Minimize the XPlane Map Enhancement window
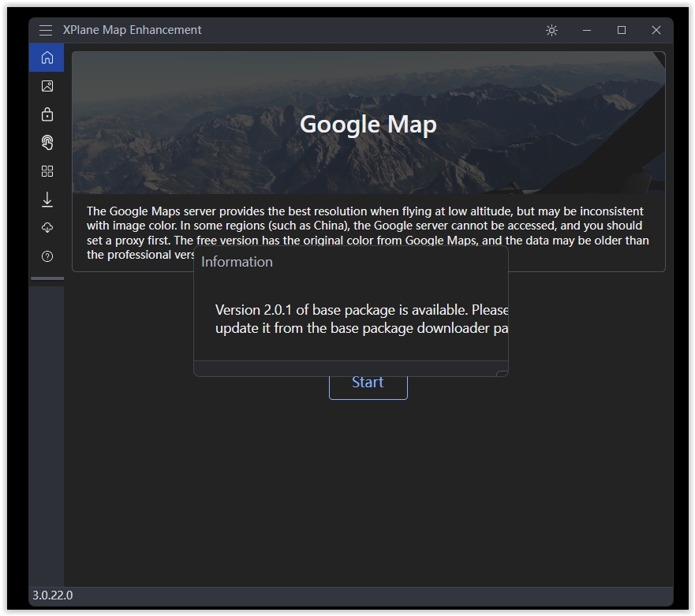The width and height of the screenshot is (695, 616). tap(587, 30)
